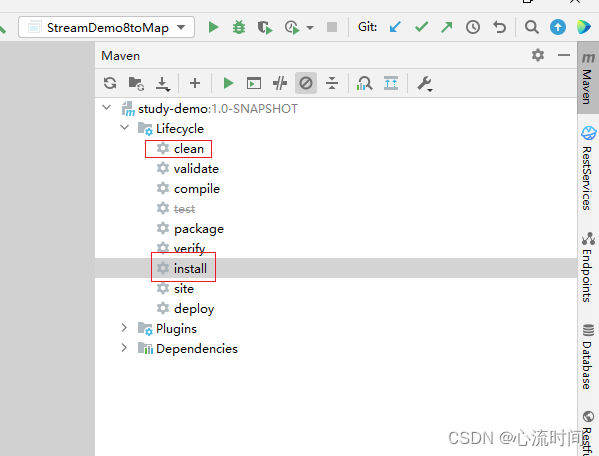599x456 pixels.
Task: Git update project blue arrow
Action: click(x=395, y=27)
